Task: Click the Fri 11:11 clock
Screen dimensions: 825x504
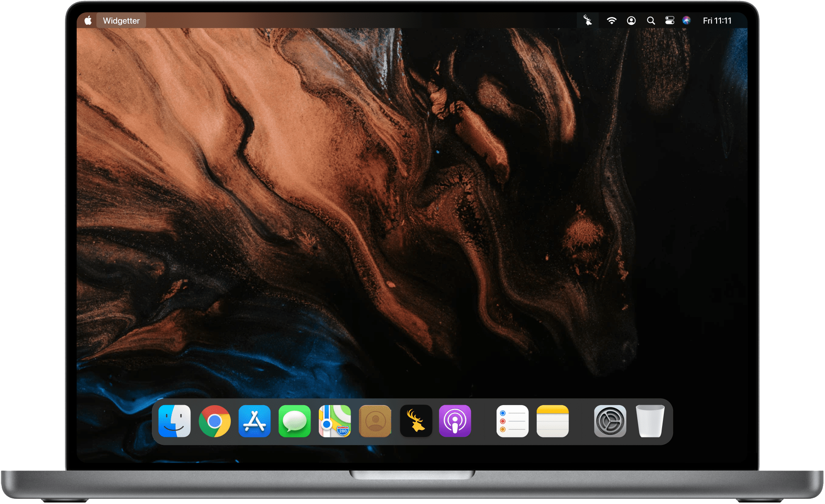Action: [717, 20]
